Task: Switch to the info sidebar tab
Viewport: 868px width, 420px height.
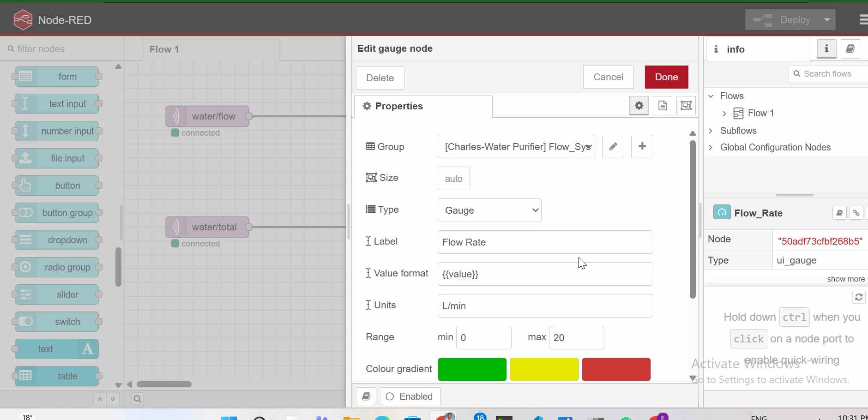Action: [x=757, y=49]
